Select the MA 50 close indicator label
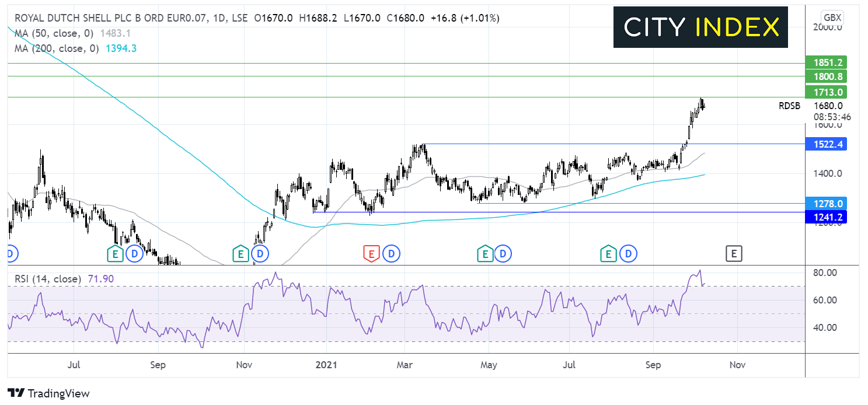The width and height of the screenshot is (868, 405). pos(53,34)
